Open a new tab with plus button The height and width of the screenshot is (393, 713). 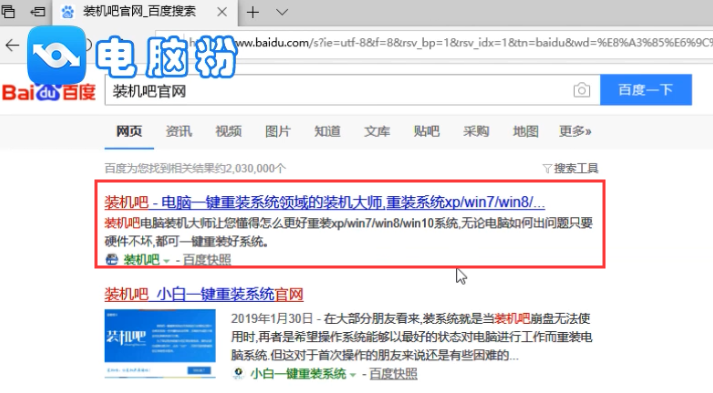(253, 12)
